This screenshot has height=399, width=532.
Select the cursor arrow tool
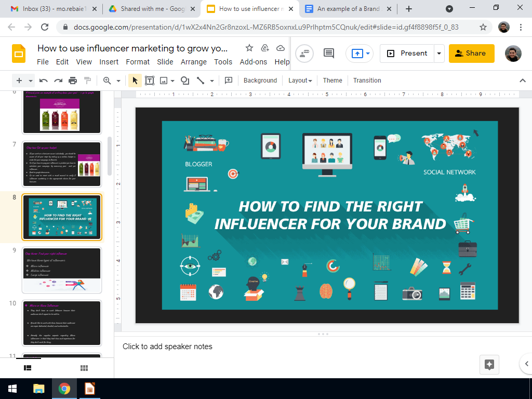pos(135,81)
